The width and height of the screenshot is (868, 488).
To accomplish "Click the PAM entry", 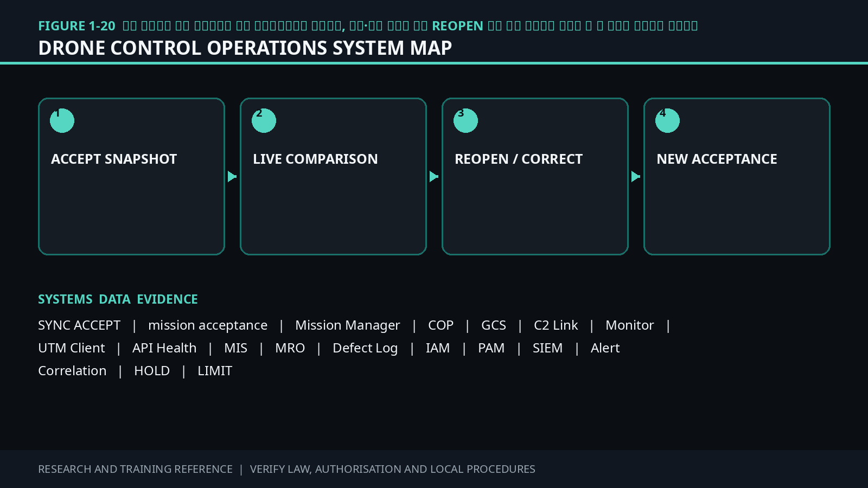I will tap(492, 348).
